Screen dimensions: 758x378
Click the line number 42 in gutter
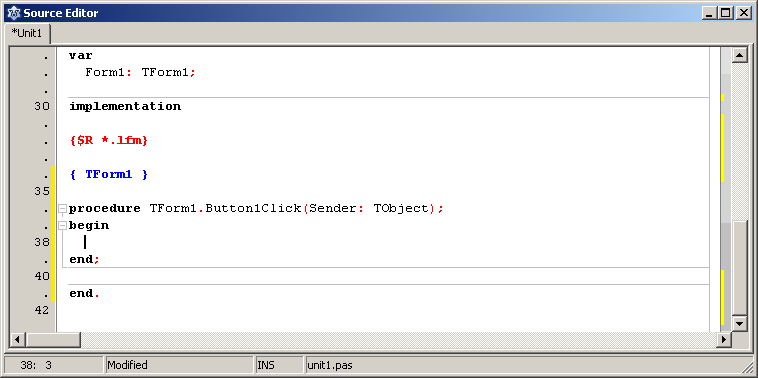42,310
